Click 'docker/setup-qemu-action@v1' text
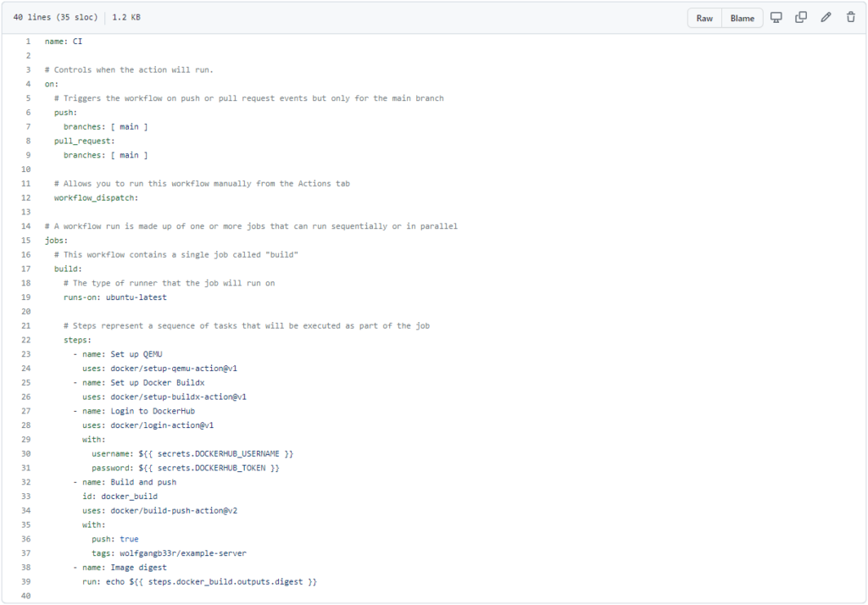 coord(174,369)
